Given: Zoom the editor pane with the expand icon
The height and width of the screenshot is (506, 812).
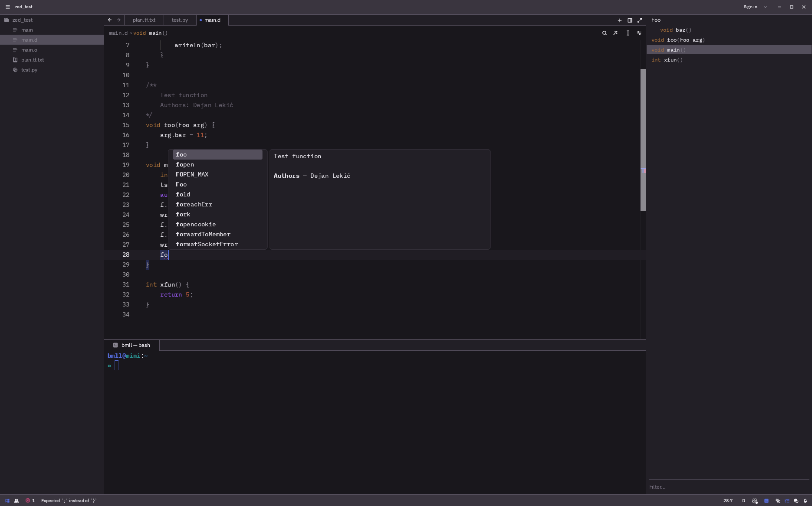Looking at the screenshot, I should click(x=640, y=20).
